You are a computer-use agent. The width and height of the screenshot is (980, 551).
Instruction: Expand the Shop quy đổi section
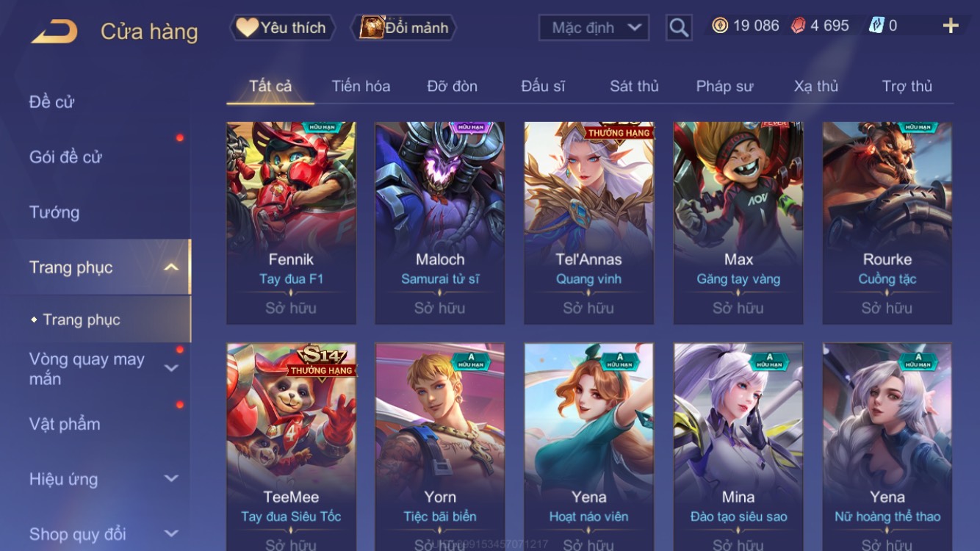[x=171, y=534]
